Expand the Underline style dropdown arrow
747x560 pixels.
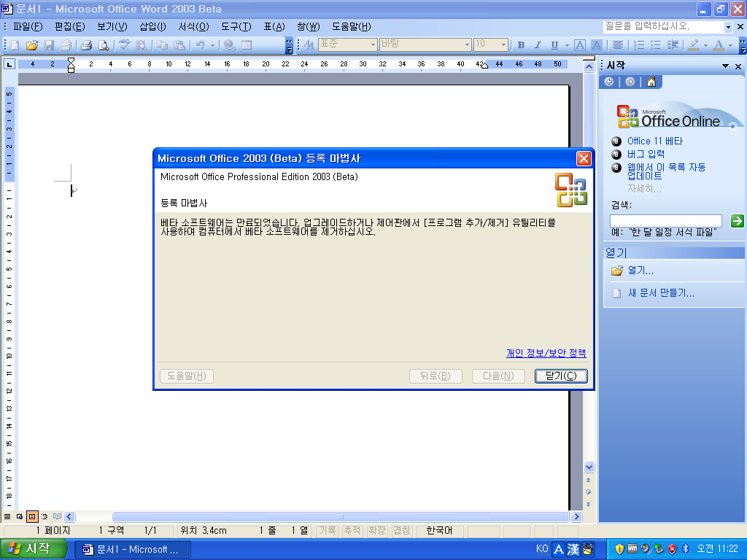567,46
